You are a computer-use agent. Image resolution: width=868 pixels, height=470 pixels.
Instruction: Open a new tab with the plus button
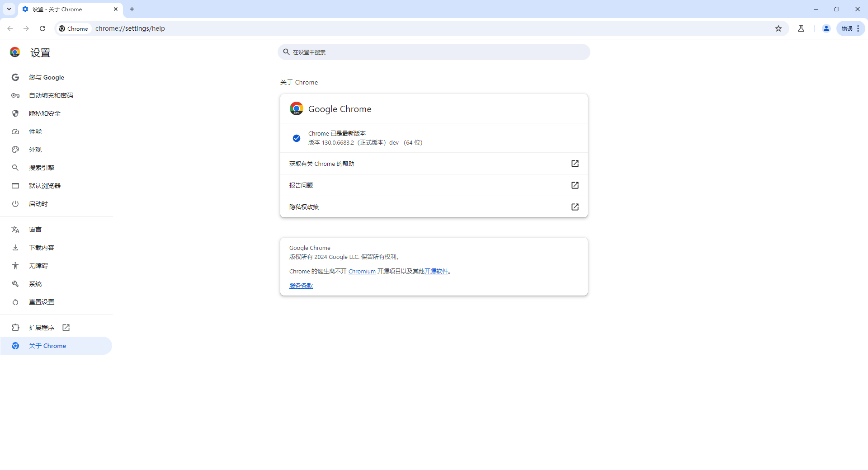132,9
